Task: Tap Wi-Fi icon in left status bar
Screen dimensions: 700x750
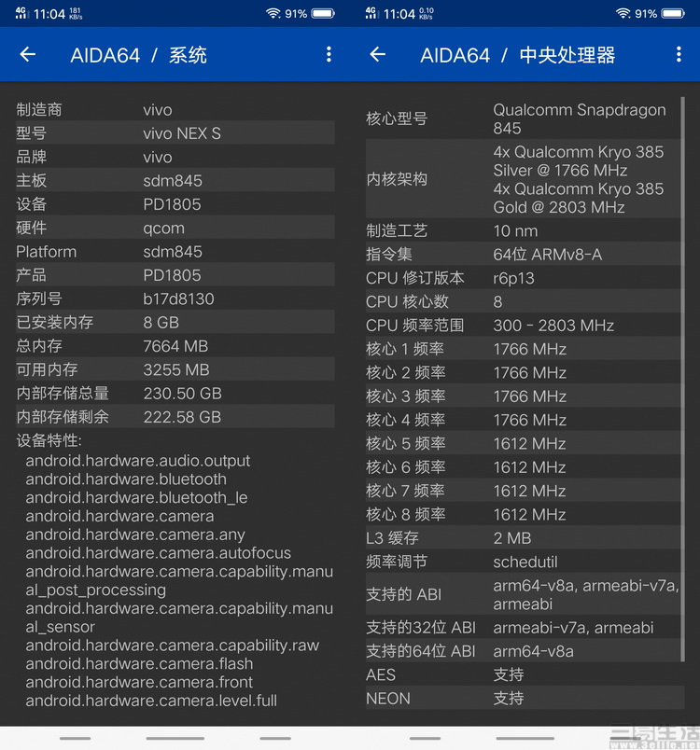Action: [x=273, y=14]
